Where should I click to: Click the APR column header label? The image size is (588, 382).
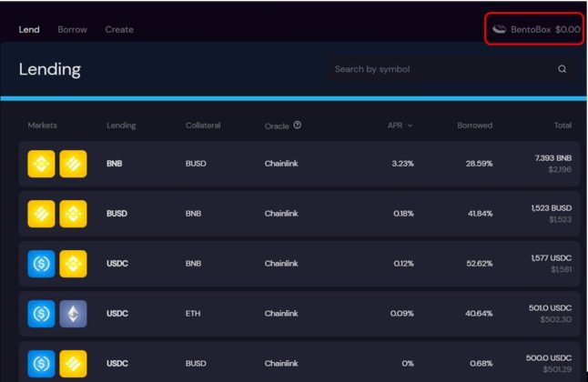click(395, 126)
